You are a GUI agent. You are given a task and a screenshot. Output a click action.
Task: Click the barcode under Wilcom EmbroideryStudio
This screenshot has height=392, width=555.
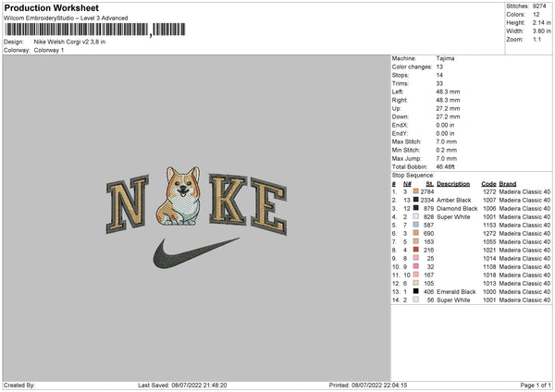click(94, 30)
